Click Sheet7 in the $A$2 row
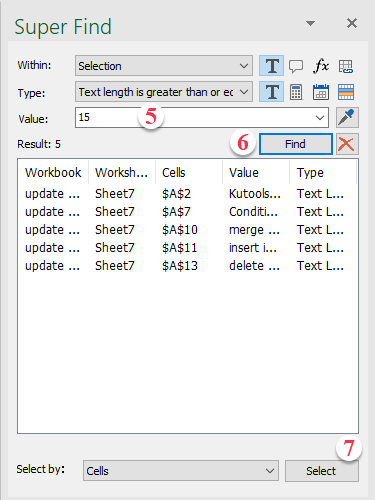 pos(115,194)
